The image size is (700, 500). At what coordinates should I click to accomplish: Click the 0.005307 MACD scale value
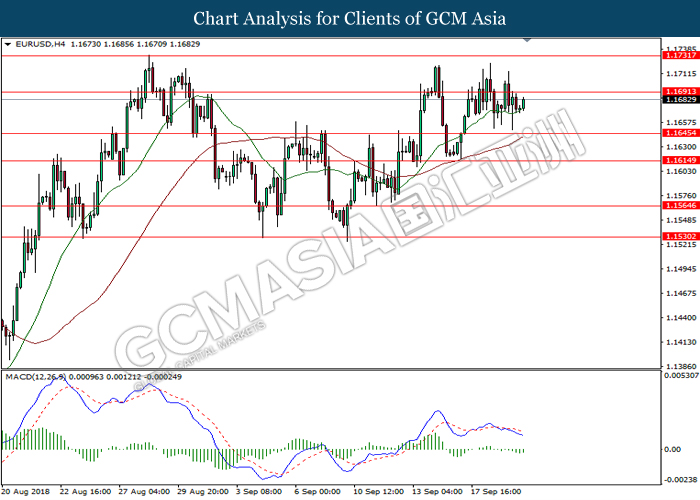pos(679,376)
